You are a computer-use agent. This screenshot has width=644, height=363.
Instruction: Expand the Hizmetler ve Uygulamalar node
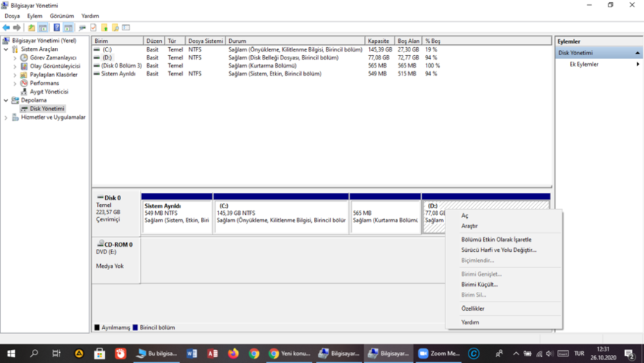[6, 117]
